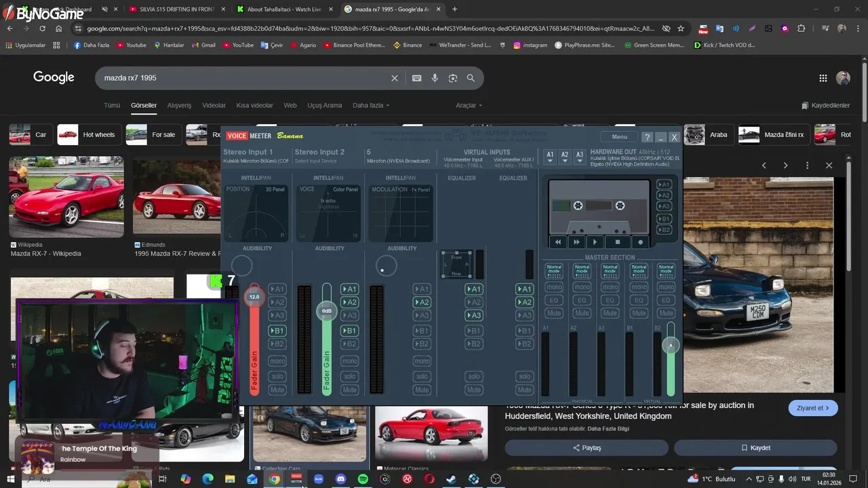868x488 pixels.
Task: Open Stereo Input 1 device selection header
Action: tap(256, 156)
